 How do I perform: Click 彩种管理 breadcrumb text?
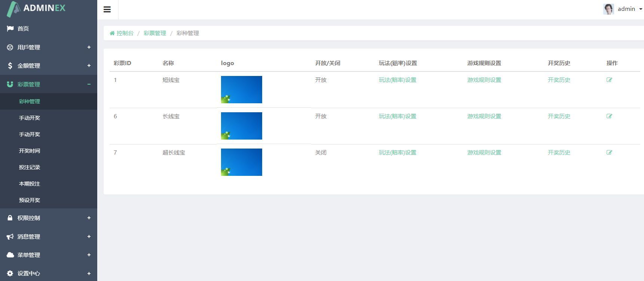[x=188, y=33]
